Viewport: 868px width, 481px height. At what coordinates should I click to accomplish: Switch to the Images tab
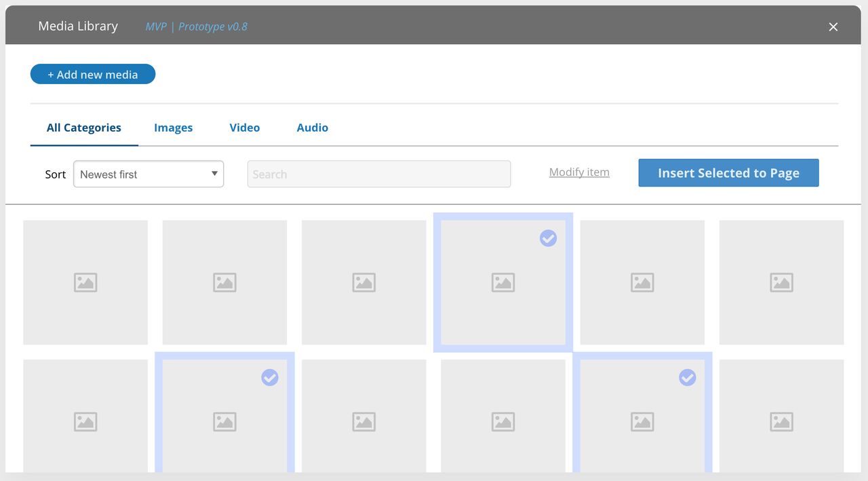pyautogui.click(x=173, y=128)
